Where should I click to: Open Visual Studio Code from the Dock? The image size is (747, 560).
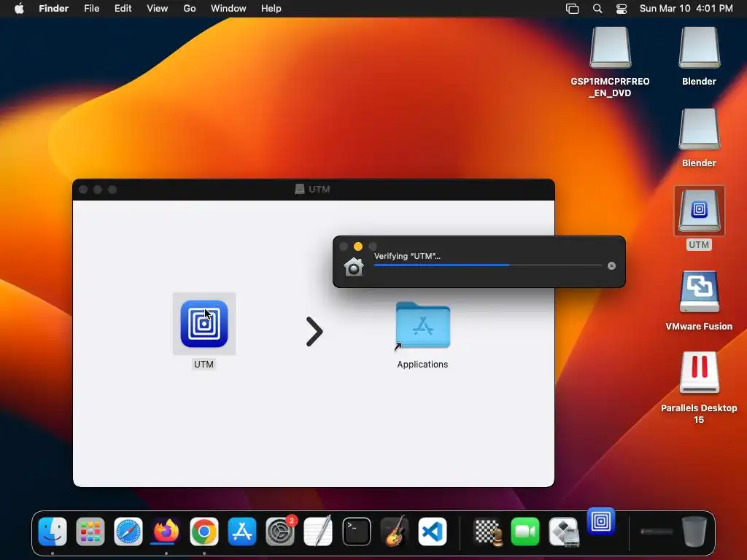tap(433, 532)
